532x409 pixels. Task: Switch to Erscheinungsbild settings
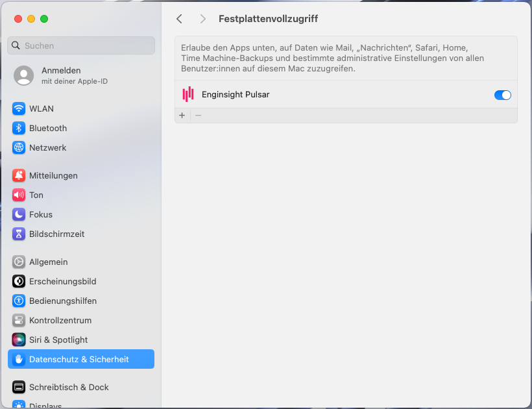pyautogui.click(x=62, y=281)
